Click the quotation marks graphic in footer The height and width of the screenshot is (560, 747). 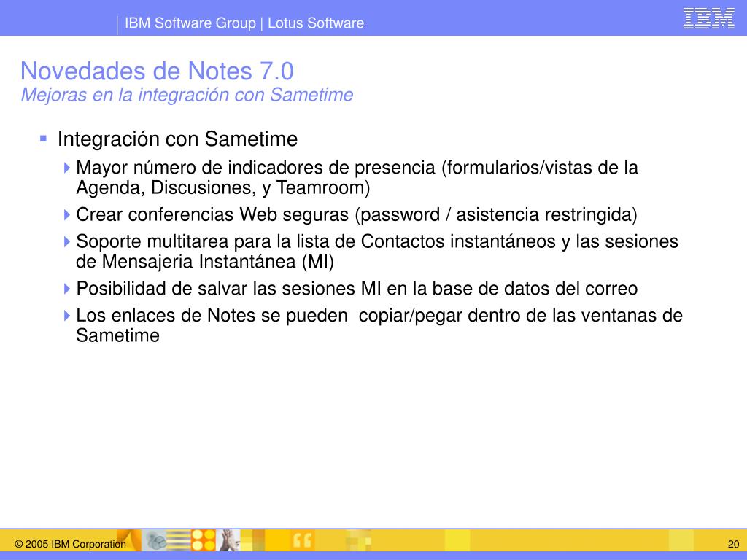click(302, 540)
